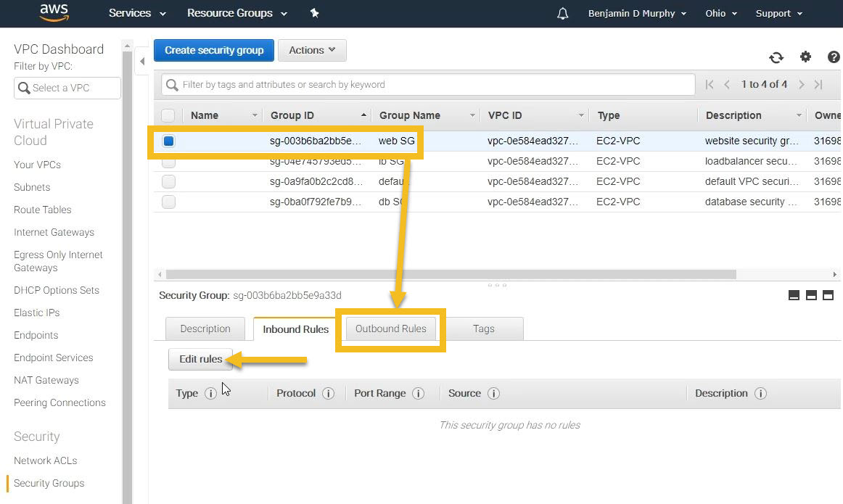Viewport: 843px width, 504px height.
Task: Open the AWS home logo
Action: pos(54,12)
